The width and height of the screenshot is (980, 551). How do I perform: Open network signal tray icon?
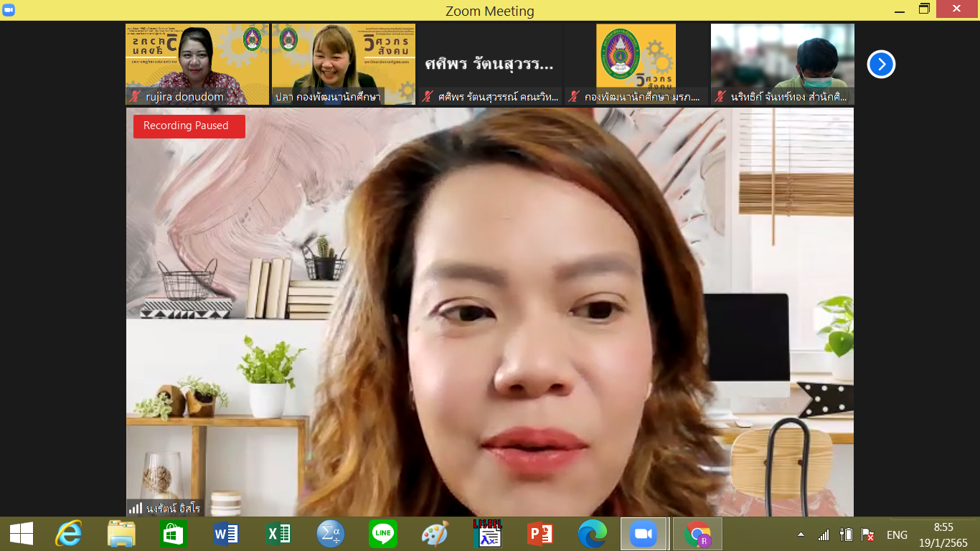click(824, 534)
